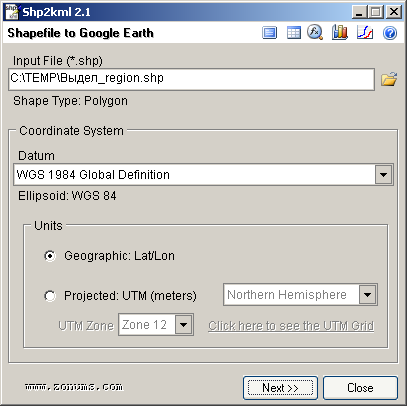Open the Datum dropdown list
407x406 pixels.
point(383,175)
